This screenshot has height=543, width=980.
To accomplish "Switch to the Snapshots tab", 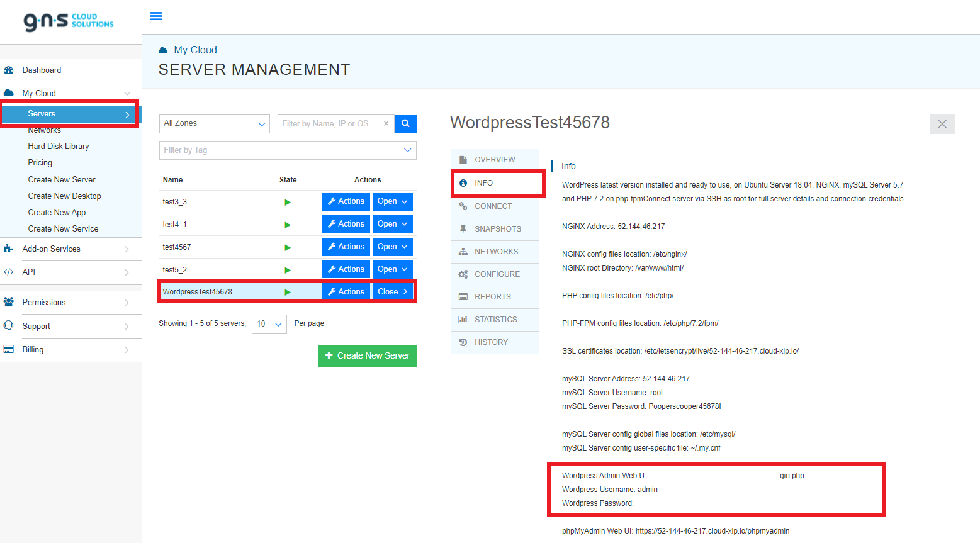I will tap(495, 229).
